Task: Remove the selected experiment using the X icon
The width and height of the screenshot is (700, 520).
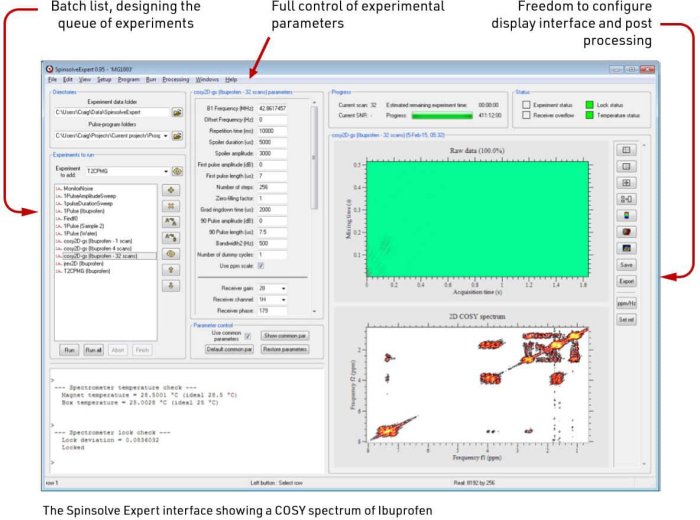Action: tap(171, 208)
